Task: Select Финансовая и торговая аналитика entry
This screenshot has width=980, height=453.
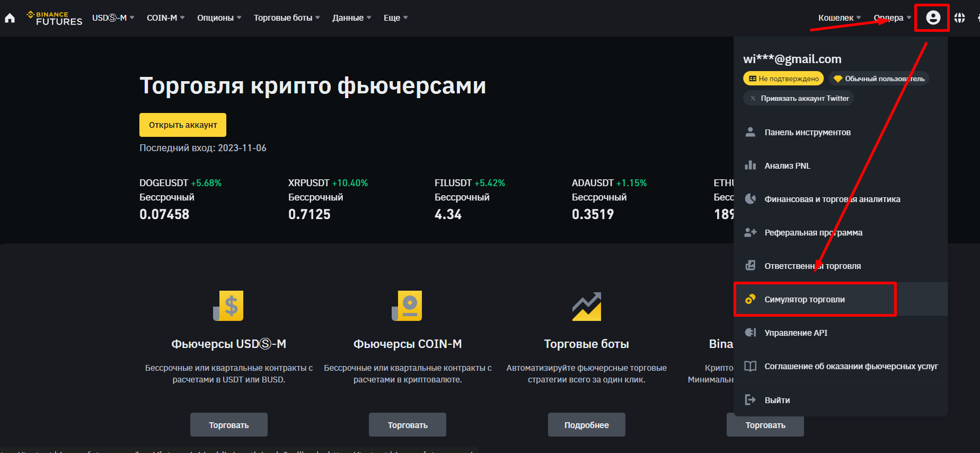Action: pos(841,199)
